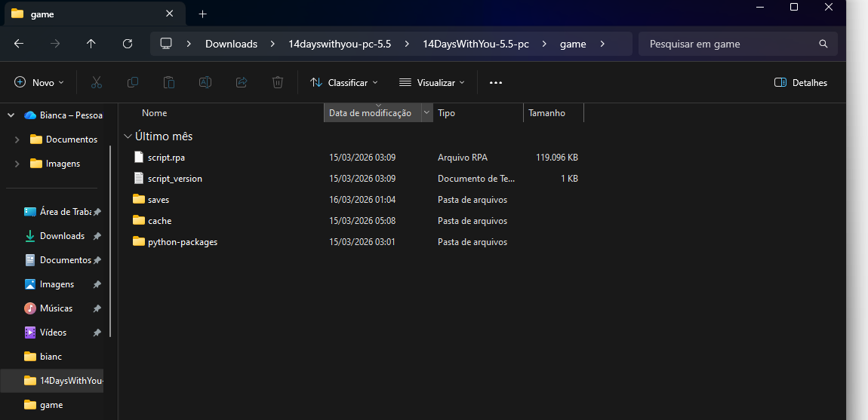Click saves date 16/03/2026 01:04
The height and width of the screenshot is (420, 868).
point(362,200)
